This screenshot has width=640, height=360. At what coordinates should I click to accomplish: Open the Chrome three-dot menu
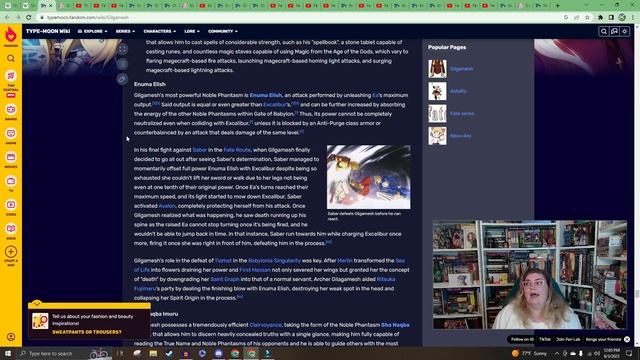pyautogui.click(x=633, y=18)
